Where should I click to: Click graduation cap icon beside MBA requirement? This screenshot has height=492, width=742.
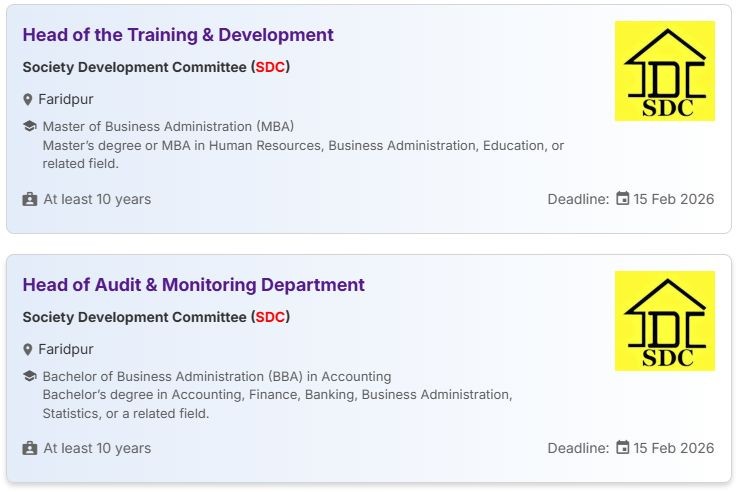pos(29,127)
